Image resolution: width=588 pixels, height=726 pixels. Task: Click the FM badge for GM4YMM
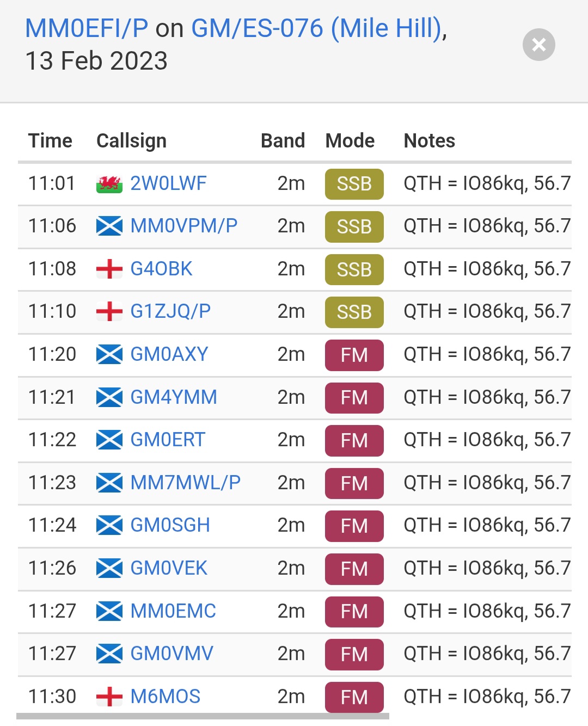point(354,398)
